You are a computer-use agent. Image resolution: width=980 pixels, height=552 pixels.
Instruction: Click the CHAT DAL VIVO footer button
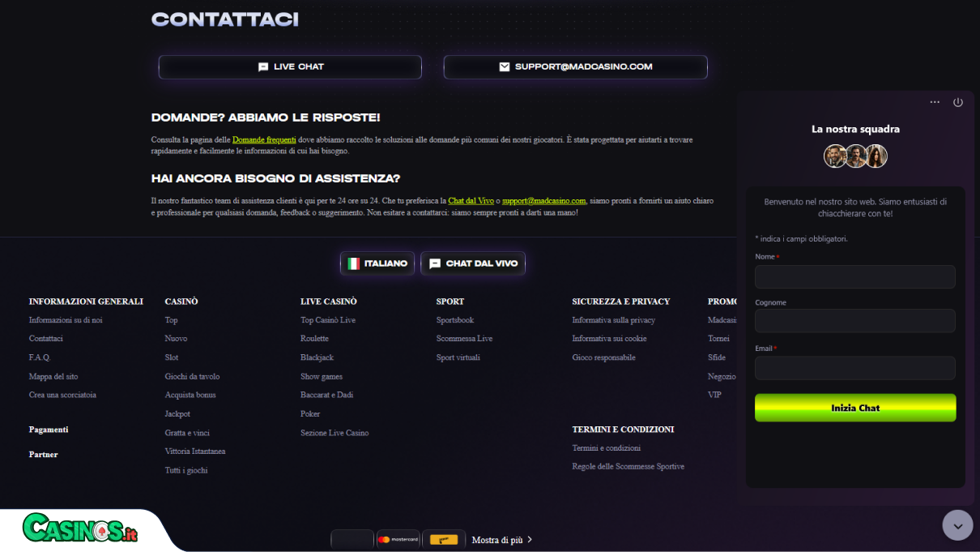tap(473, 263)
